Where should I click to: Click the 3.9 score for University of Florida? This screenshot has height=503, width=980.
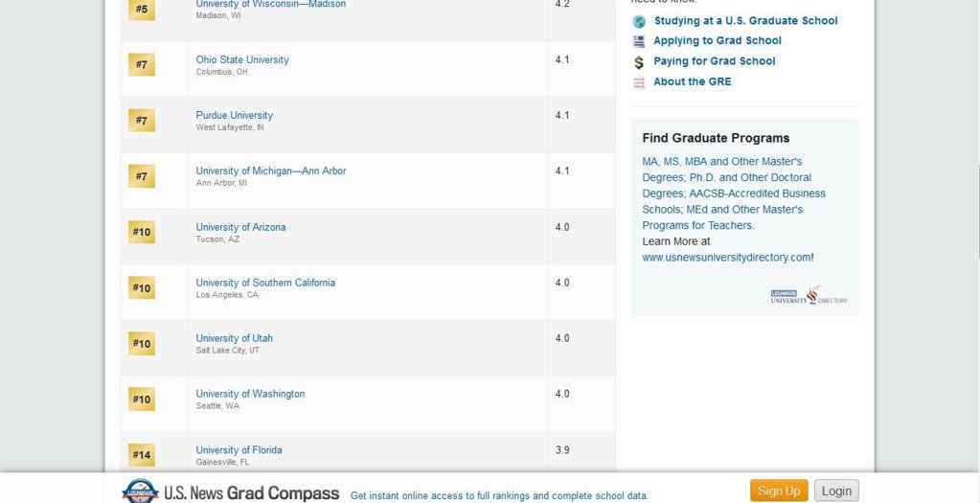click(x=562, y=450)
